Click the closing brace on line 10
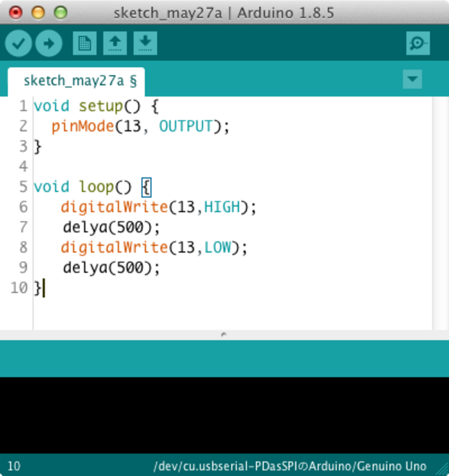The width and height of the screenshot is (449, 476). pos(38,288)
